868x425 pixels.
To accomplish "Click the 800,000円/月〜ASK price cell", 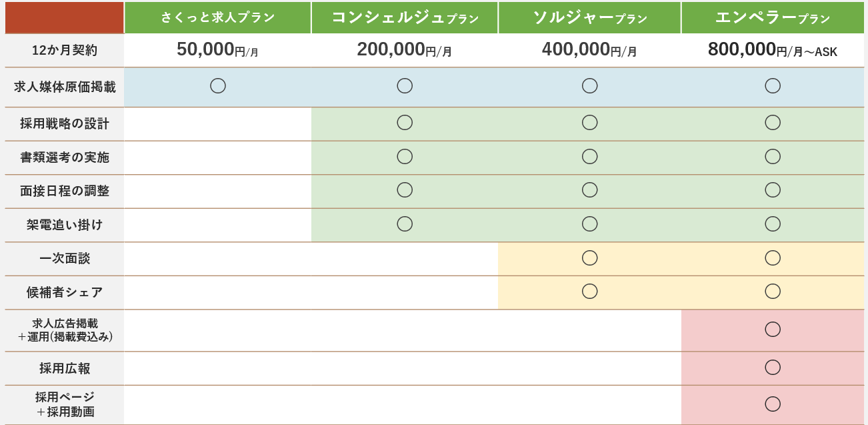I will click(x=773, y=50).
